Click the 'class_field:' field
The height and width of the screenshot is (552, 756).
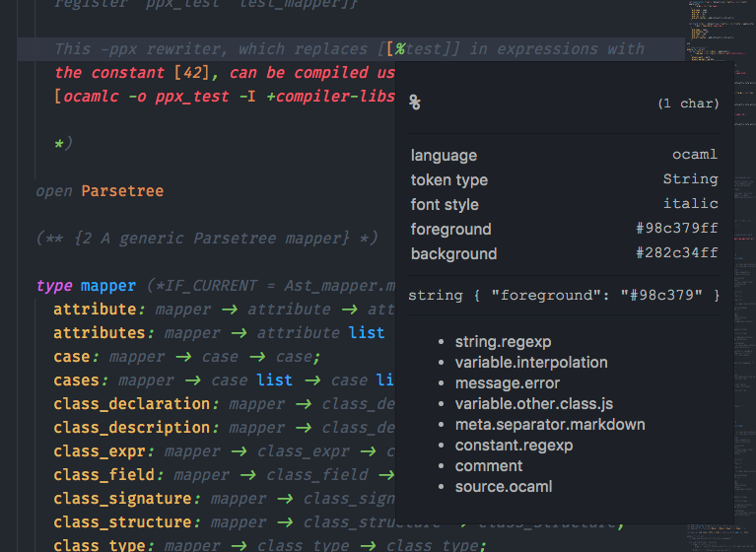(108, 475)
